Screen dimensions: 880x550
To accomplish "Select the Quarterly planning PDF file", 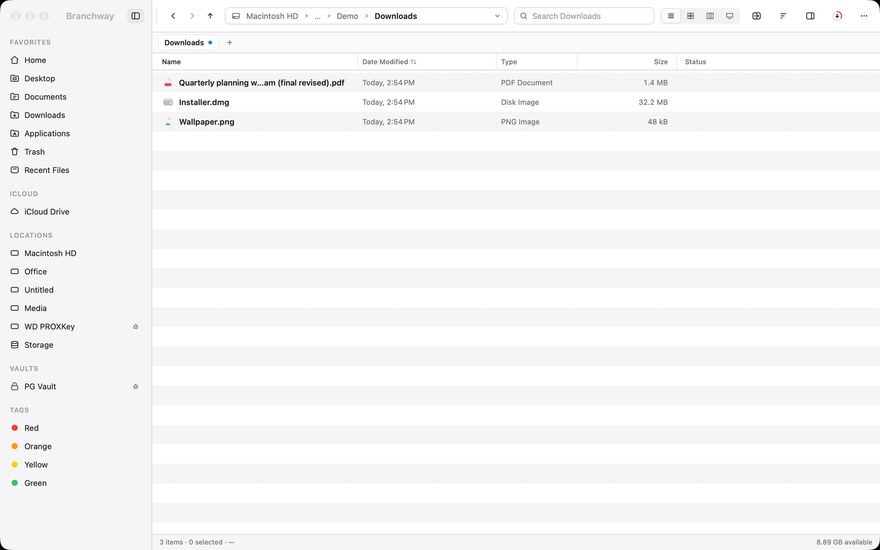I will coord(516,82).
